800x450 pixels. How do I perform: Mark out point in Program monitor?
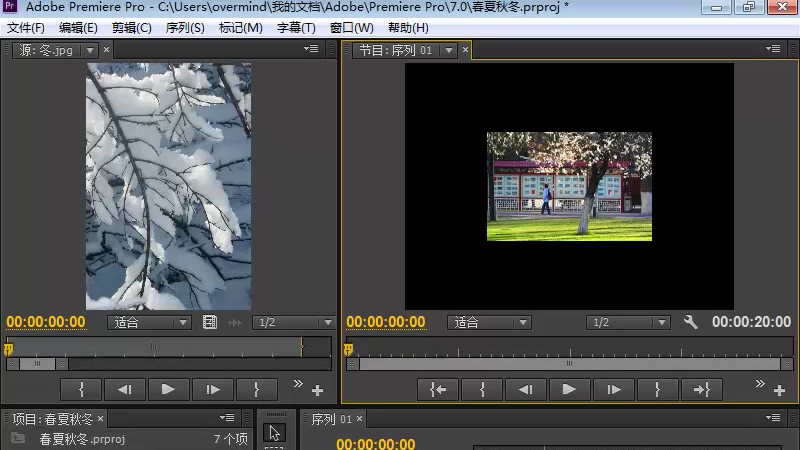pos(657,390)
